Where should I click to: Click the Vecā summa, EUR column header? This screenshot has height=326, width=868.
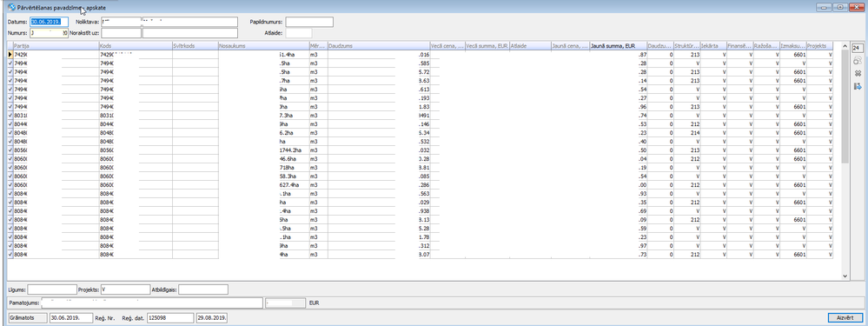tap(487, 46)
